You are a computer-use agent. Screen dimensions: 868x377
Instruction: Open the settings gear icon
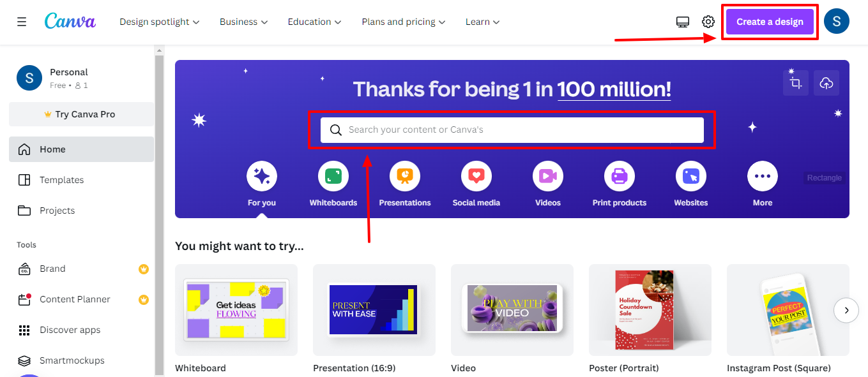[x=708, y=22]
